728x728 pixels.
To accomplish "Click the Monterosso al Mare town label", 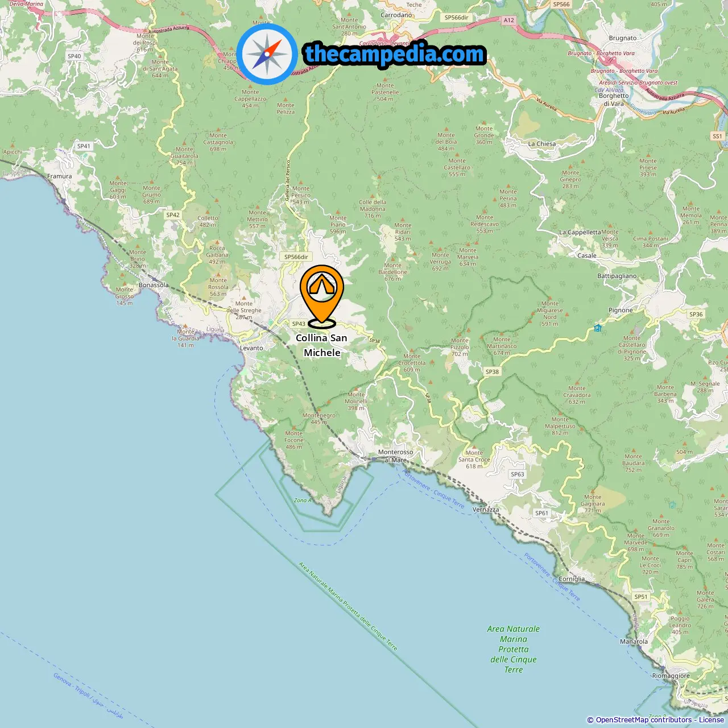I will tap(396, 456).
